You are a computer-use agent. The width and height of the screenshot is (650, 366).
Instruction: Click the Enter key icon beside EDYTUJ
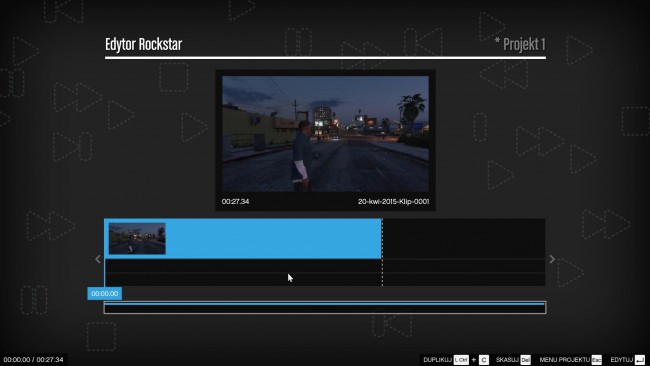click(640, 360)
